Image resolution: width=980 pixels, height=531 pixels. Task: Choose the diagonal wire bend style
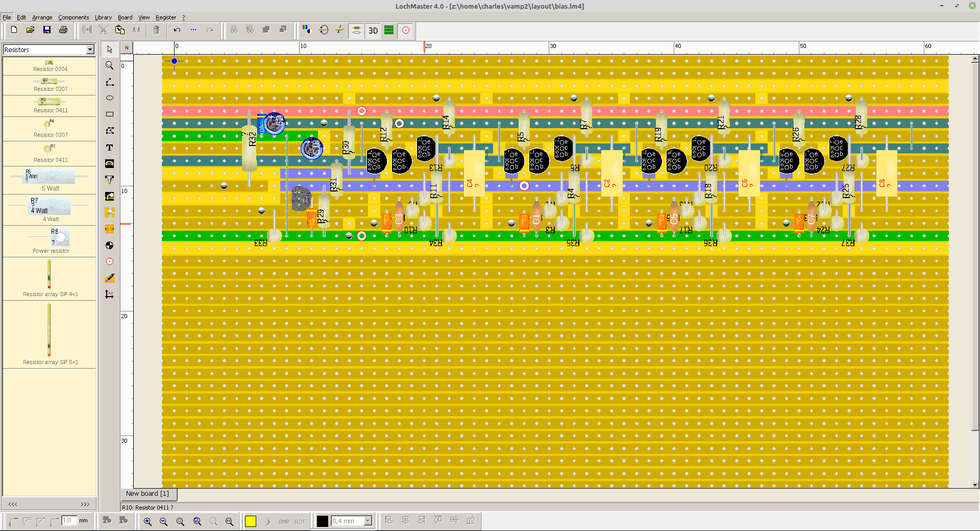pyautogui.click(x=41, y=521)
